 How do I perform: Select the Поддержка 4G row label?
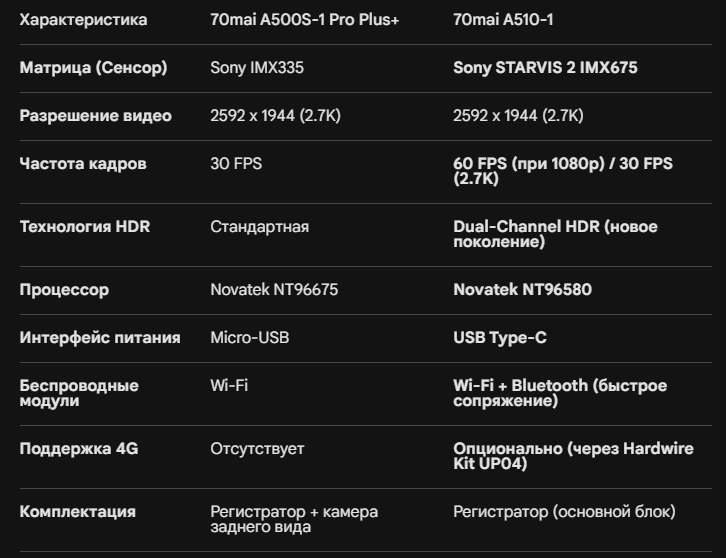79,448
